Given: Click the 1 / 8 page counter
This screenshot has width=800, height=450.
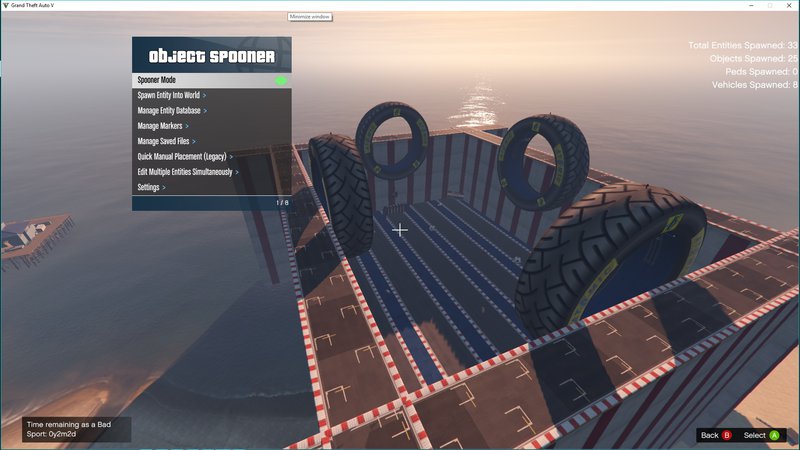Looking at the screenshot, I should (x=282, y=203).
